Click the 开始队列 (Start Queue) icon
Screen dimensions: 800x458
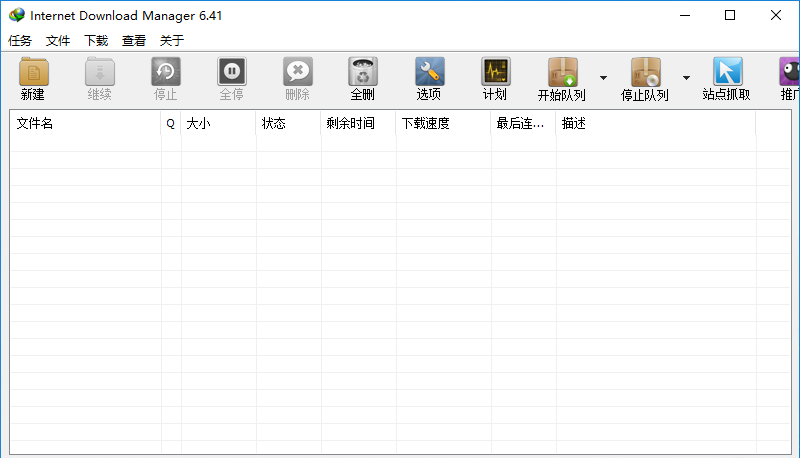(562, 72)
